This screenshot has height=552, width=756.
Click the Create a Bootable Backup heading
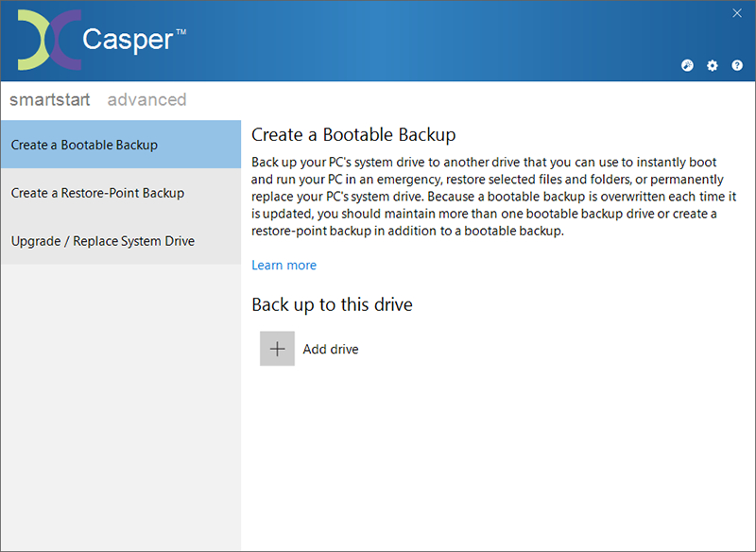click(x=353, y=135)
